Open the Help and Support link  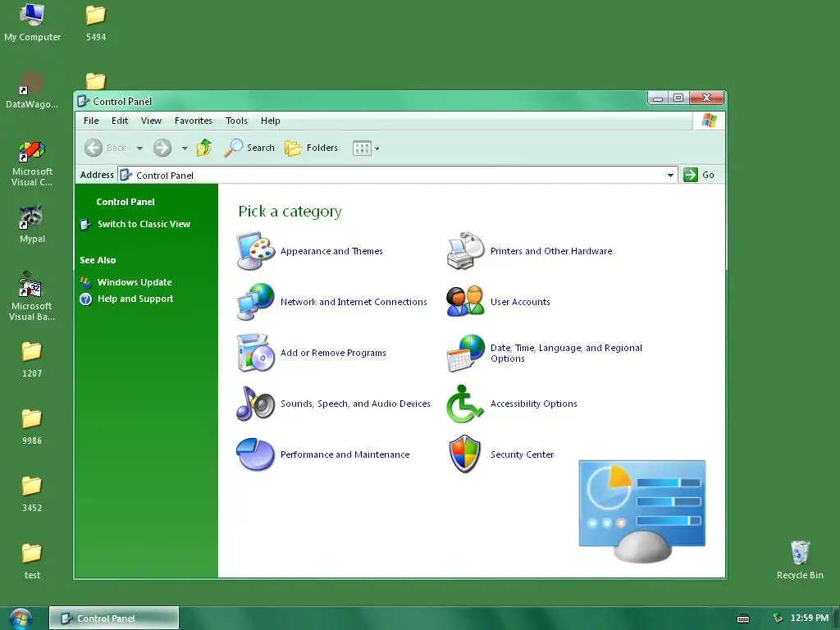coord(135,299)
